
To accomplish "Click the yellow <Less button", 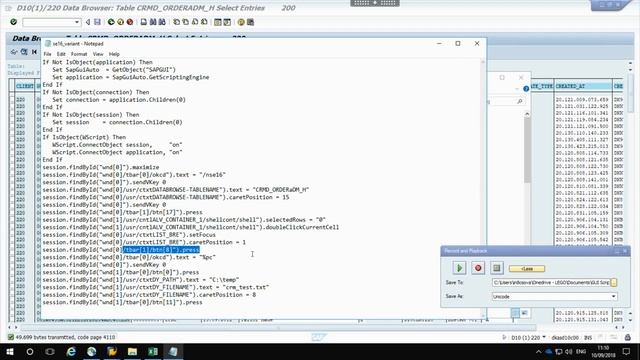I will click(527, 269).
